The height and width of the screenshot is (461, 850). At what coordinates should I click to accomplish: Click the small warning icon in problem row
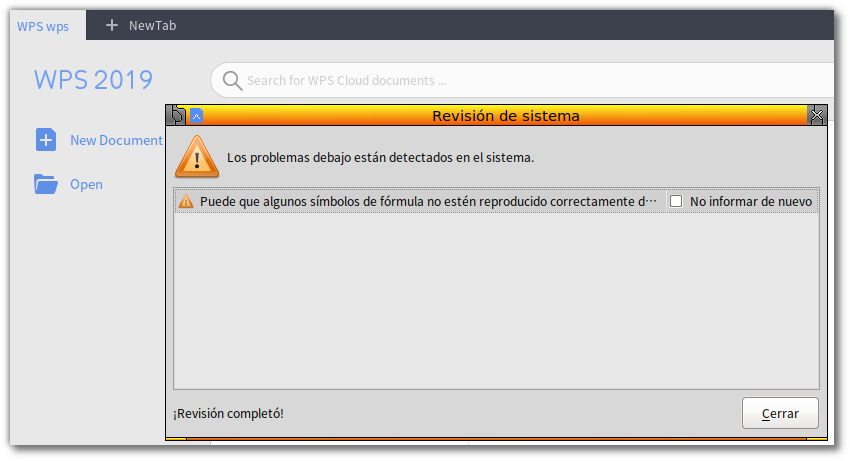(186, 201)
